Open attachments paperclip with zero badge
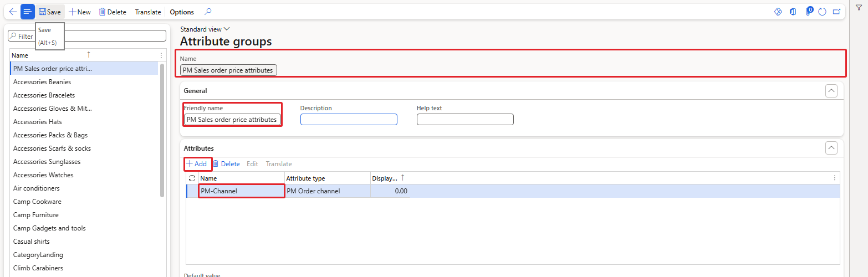Screen dimensions: 868x277 [809, 11]
